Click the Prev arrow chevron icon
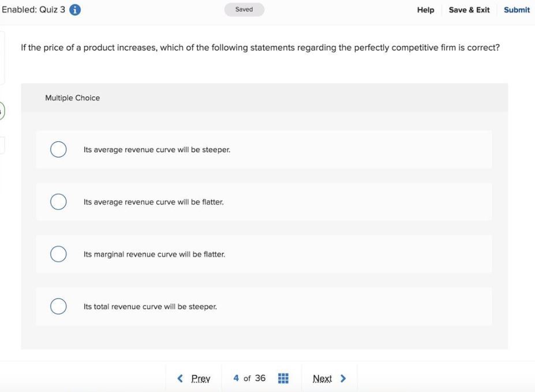The width and height of the screenshot is (535, 392). click(179, 378)
